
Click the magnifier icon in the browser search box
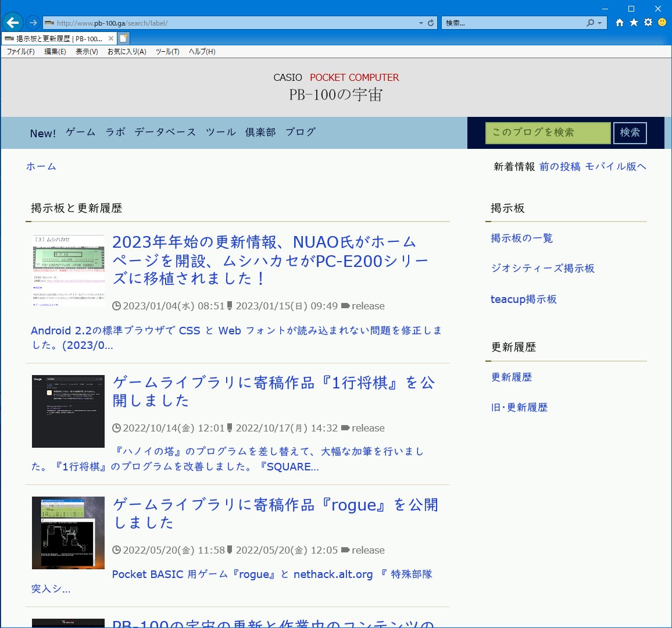click(x=590, y=23)
